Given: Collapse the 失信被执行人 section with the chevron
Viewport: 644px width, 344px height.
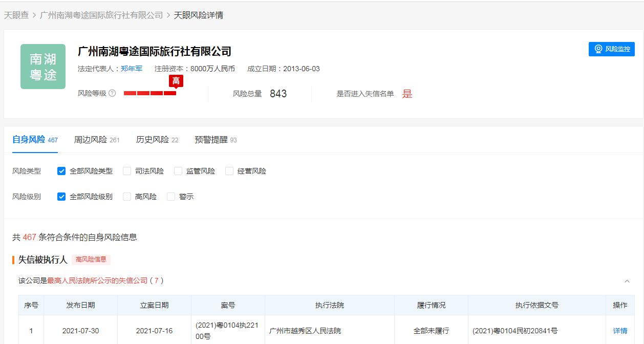Looking at the screenshot, I should pyautogui.click(x=628, y=281).
